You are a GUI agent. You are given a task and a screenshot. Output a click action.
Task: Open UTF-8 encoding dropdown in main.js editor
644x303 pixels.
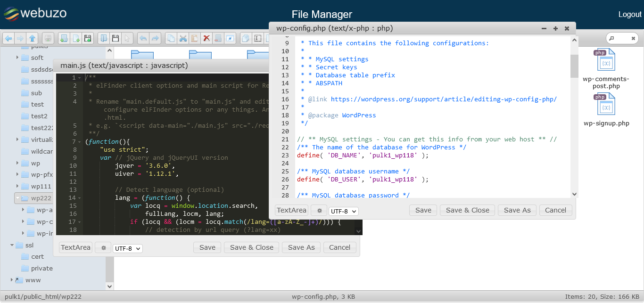[x=127, y=248]
